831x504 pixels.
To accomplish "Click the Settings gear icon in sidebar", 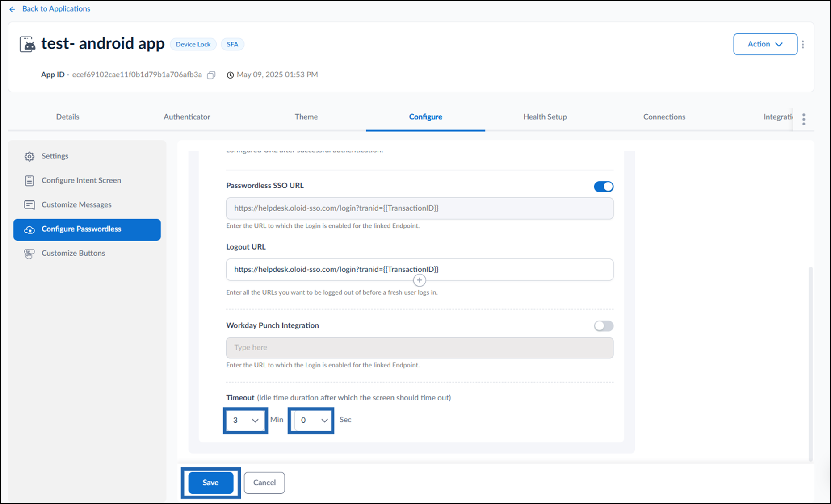I will (29, 156).
